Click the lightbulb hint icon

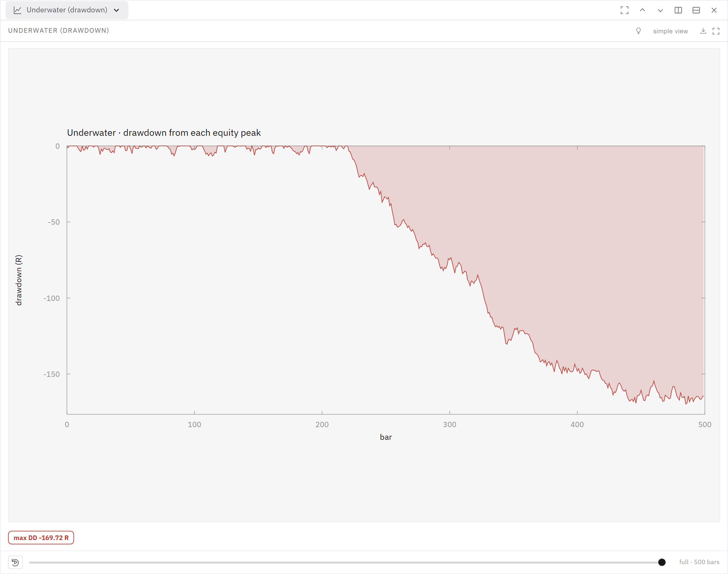pyautogui.click(x=638, y=31)
